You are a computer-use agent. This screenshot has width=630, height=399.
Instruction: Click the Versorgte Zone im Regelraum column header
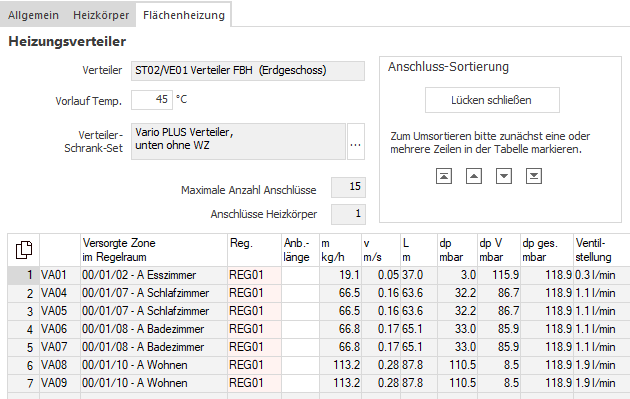point(154,250)
